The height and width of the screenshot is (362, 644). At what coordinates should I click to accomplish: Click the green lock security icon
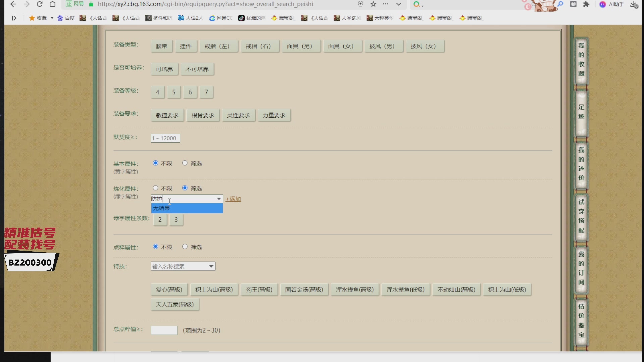(x=91, y=4)
